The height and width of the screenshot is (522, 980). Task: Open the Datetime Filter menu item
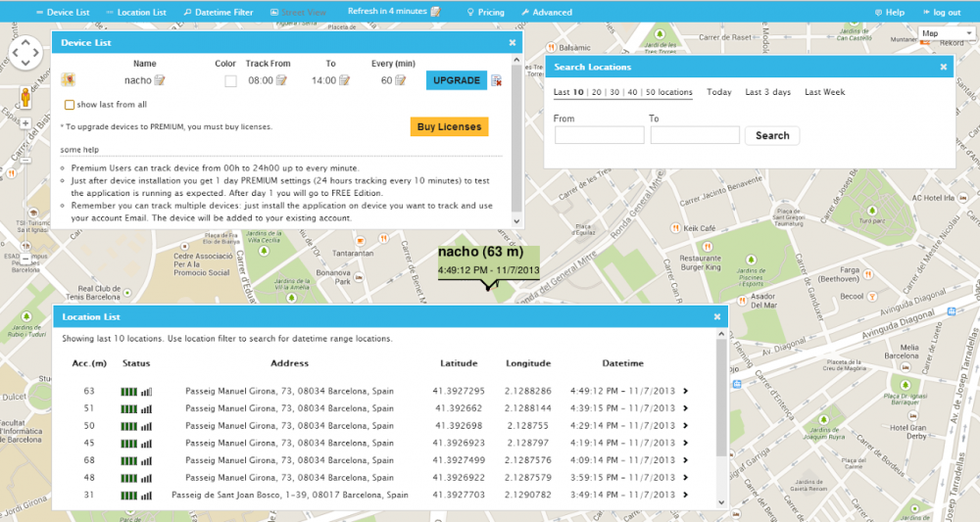[x=219, y=12]
